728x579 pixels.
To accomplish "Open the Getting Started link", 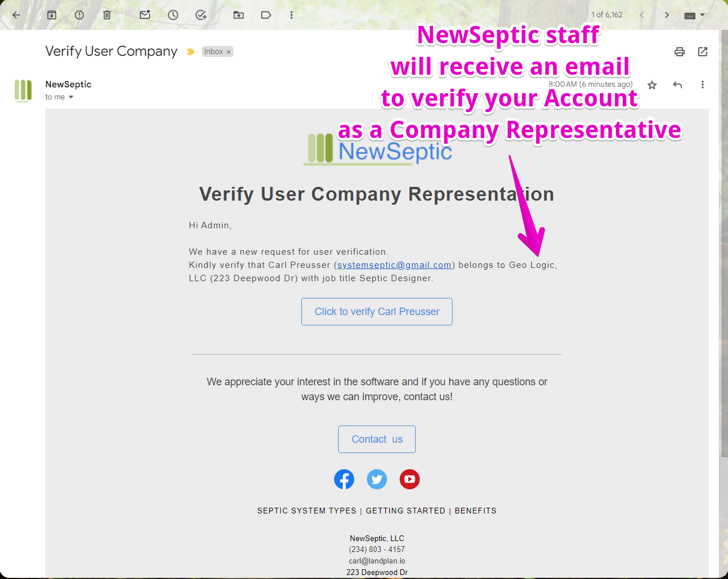I will click(405, 511).
